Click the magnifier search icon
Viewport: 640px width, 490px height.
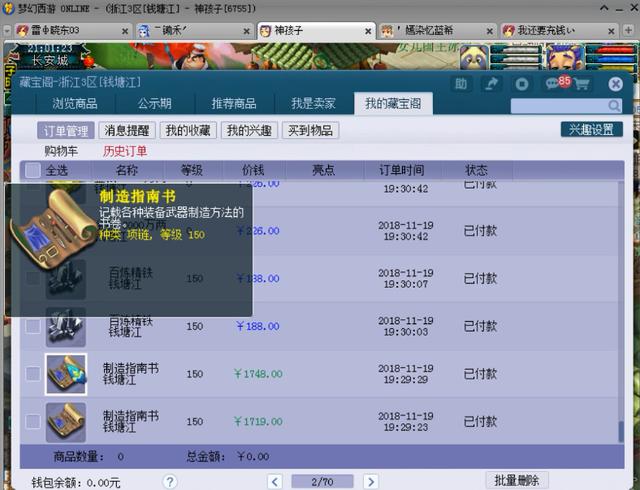pyautogui.click(x=614, y=106)
